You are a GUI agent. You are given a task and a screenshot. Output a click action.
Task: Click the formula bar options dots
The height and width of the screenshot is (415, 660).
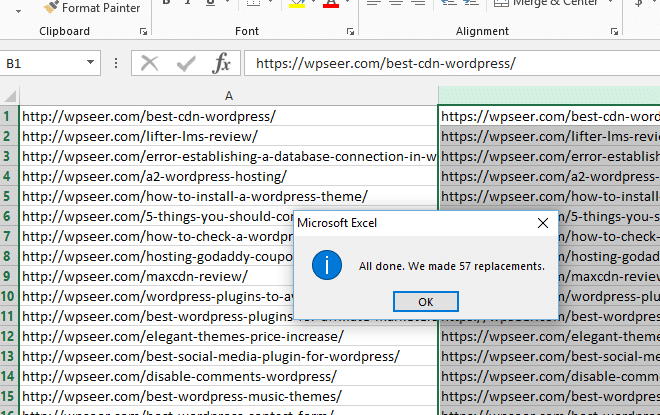pyautogui.click(x=116, y=63)
